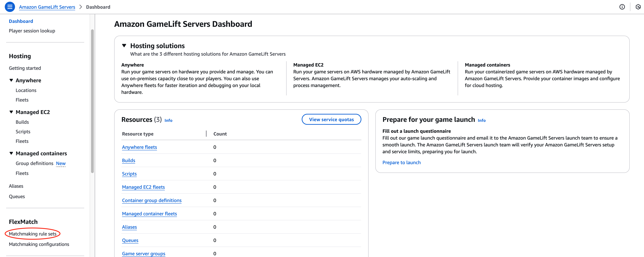Collapse the Managed EC2 navigation group

pos(11,112)
